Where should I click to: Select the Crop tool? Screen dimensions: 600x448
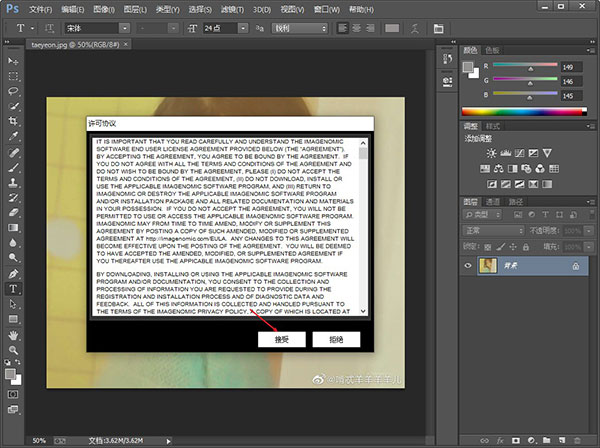click(x=13, y=119)
